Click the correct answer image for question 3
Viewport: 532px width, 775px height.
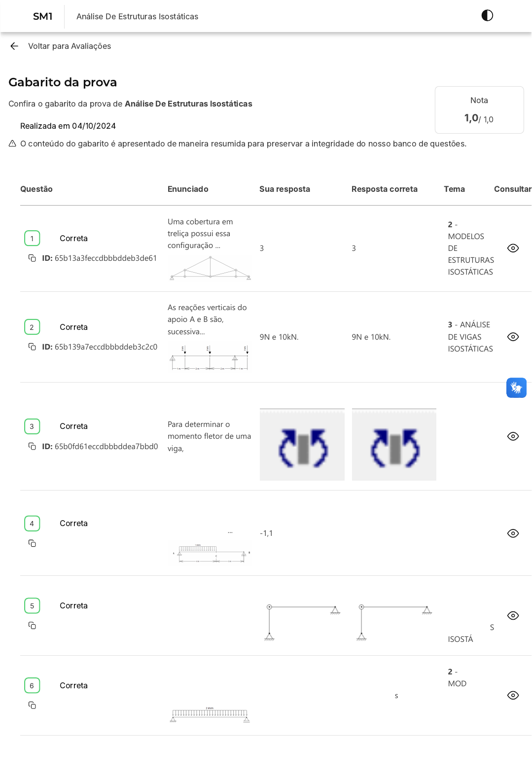click(x=394, y=445)
